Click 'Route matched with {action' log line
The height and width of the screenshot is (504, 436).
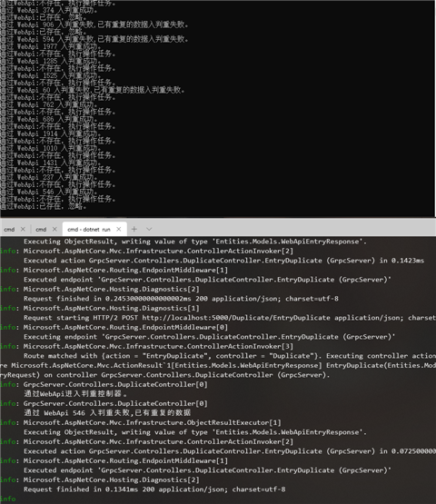(x=230, y=356)
